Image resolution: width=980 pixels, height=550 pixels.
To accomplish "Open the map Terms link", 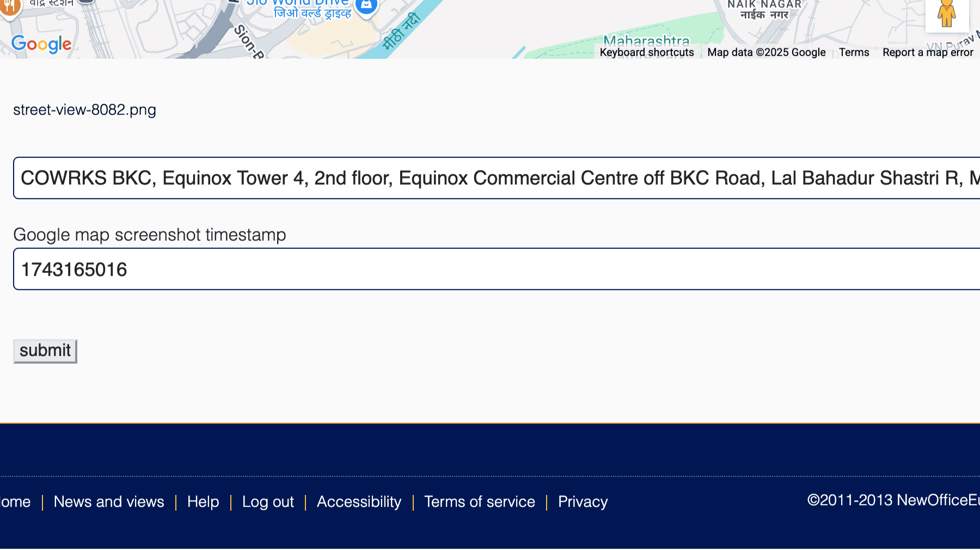I will point(854,52).
